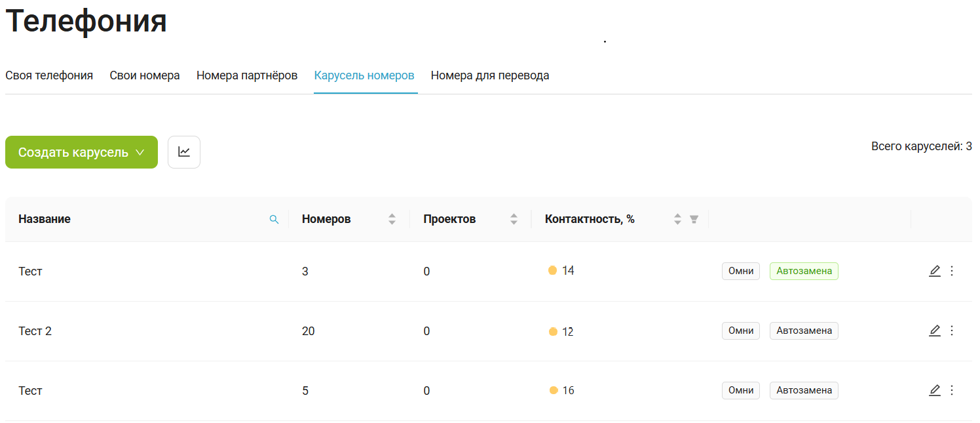Screen dimensions: 980x423
Task: Click Автозамена tag in row with 16
Action: (804, 390)
